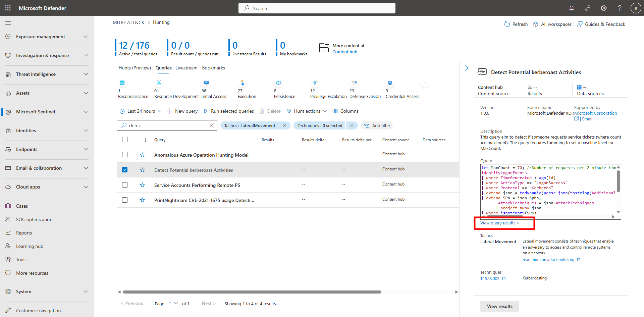
Task: Check the PrintNightmare CVE-2021-1675 row checkbox
Action: coord(125,200)
